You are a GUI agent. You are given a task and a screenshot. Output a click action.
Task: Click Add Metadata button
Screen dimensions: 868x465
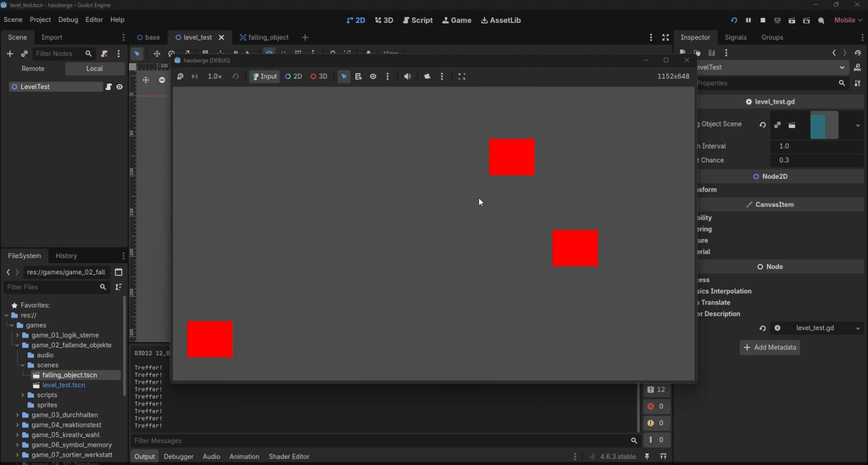(770, 348)
